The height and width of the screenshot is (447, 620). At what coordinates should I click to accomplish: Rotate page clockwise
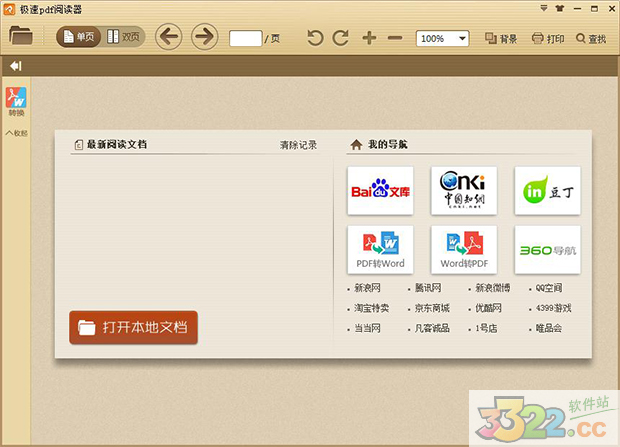[x=341, y=38]
